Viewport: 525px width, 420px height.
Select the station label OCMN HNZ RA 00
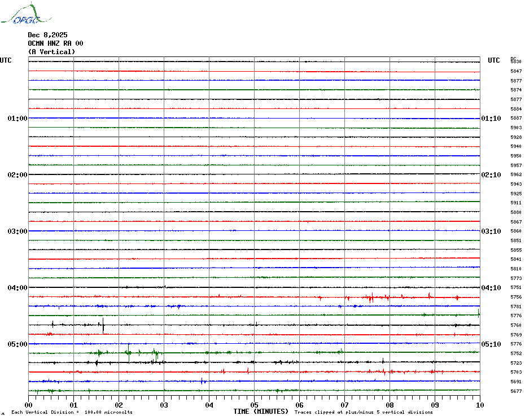pos(55,43)
